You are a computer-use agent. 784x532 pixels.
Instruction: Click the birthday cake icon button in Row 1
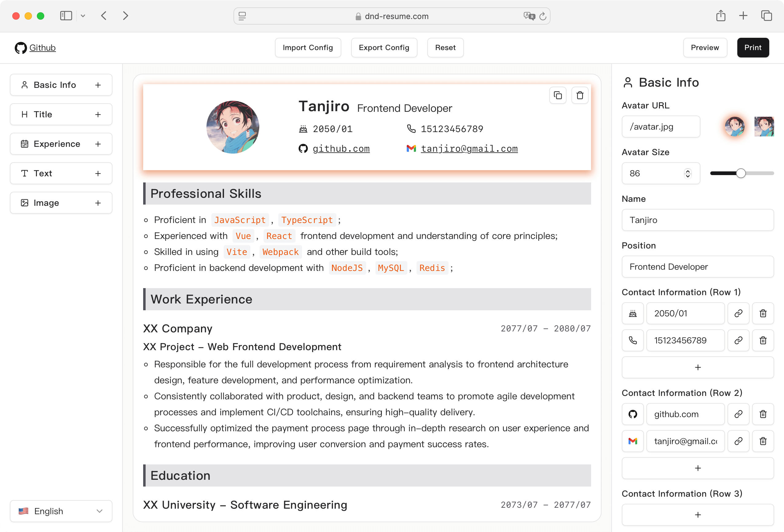633,313
